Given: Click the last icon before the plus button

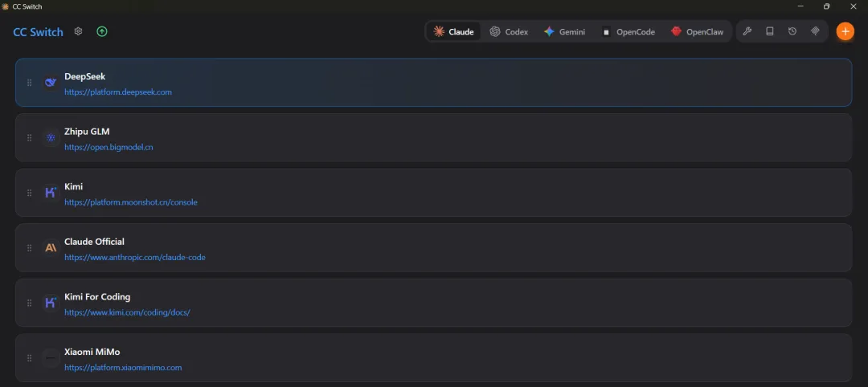Looking at the screenshot, I should coord(815,31).
